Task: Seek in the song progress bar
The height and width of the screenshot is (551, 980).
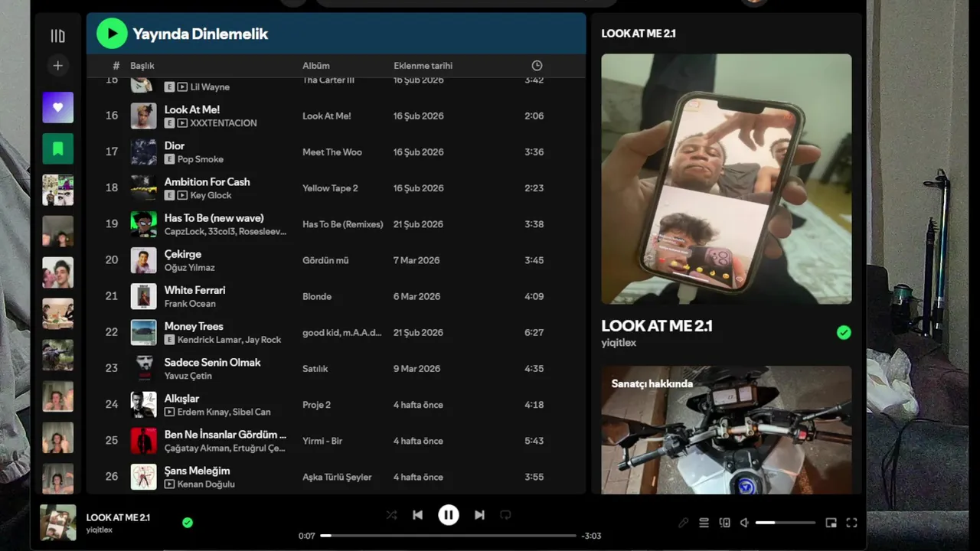Action: click(x=448, y=536)
